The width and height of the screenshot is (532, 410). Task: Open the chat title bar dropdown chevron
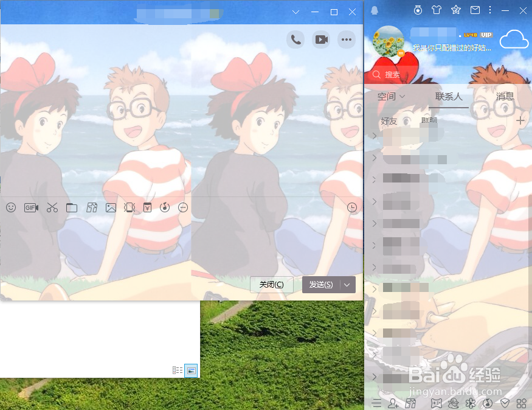[x=295, y=12]
